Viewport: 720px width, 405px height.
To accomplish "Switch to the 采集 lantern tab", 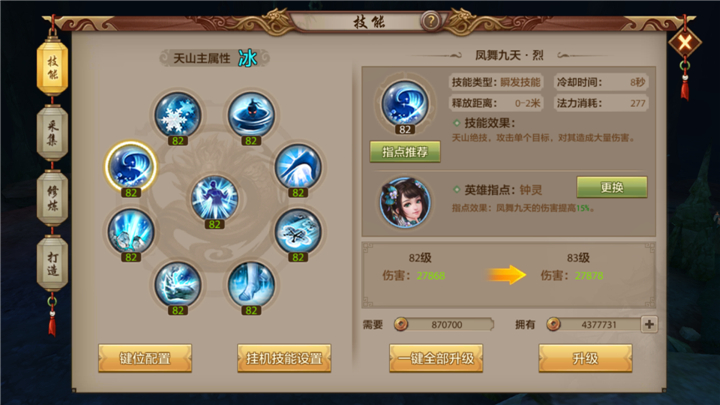I will (52, 133).
